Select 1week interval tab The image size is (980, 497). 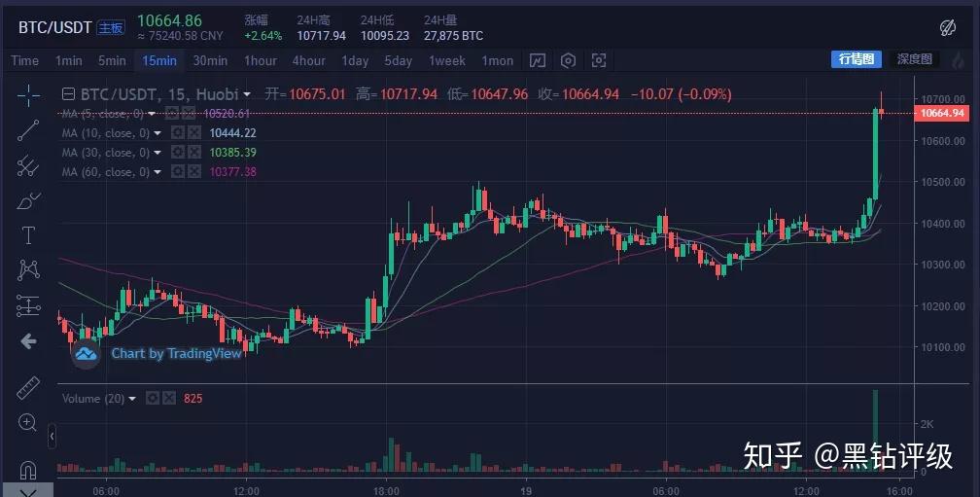click(x=447, y=60)
